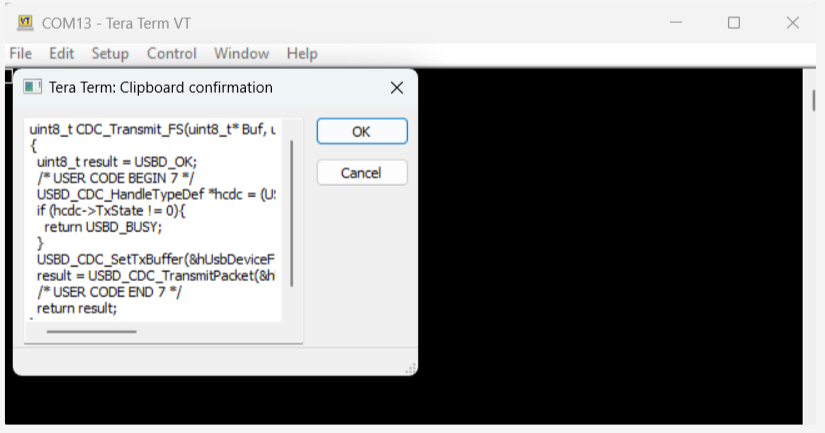Click the Clipboard confirmation dialog icon
This screenshot has width=825, height=433.
pyautogui.click(x=32, y=87)
